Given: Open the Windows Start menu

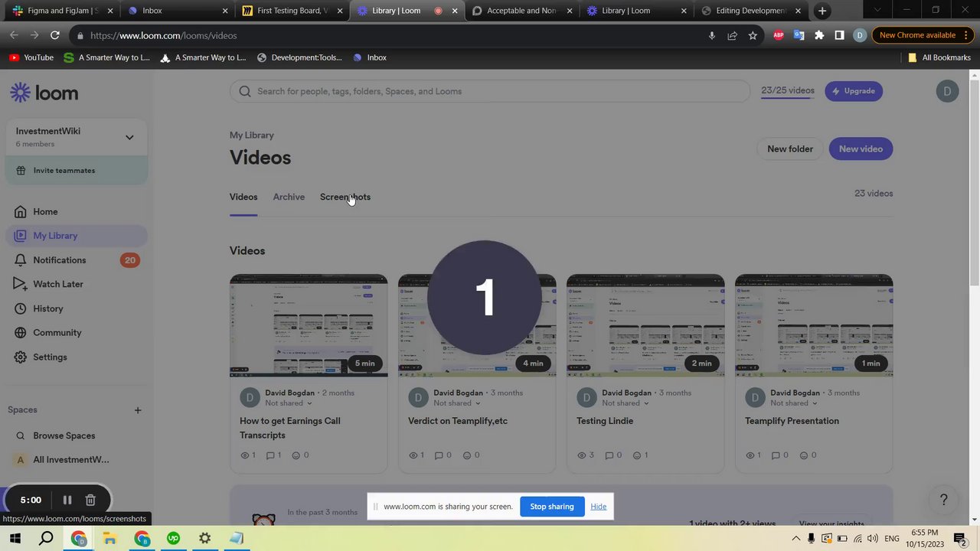Looking at the screenshot, I should click(15, 539).
